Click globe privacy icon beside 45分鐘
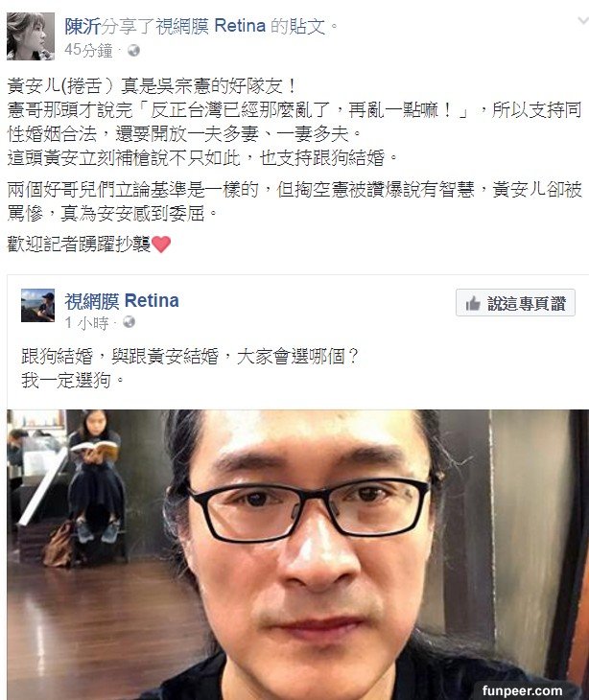Image resolution: width=589 pixels, height=700 pixels. click(133, 51)
